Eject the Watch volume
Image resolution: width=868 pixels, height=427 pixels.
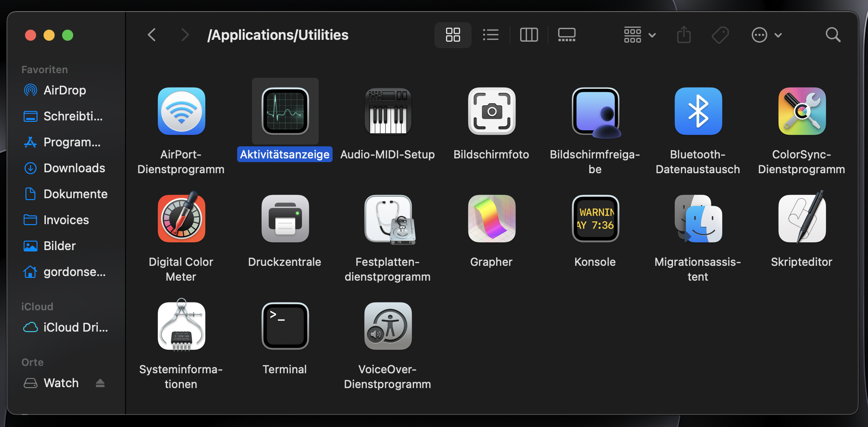(x=100, y=383)
